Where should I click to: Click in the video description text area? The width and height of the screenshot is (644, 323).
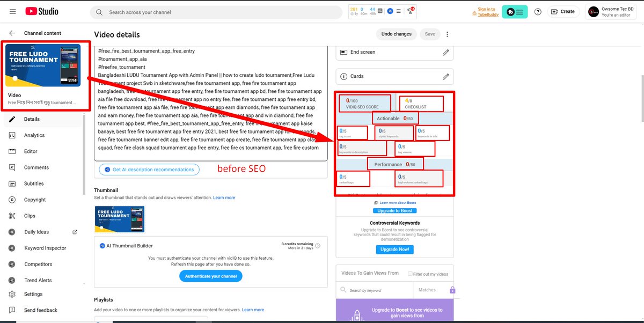tap(211, 103)
